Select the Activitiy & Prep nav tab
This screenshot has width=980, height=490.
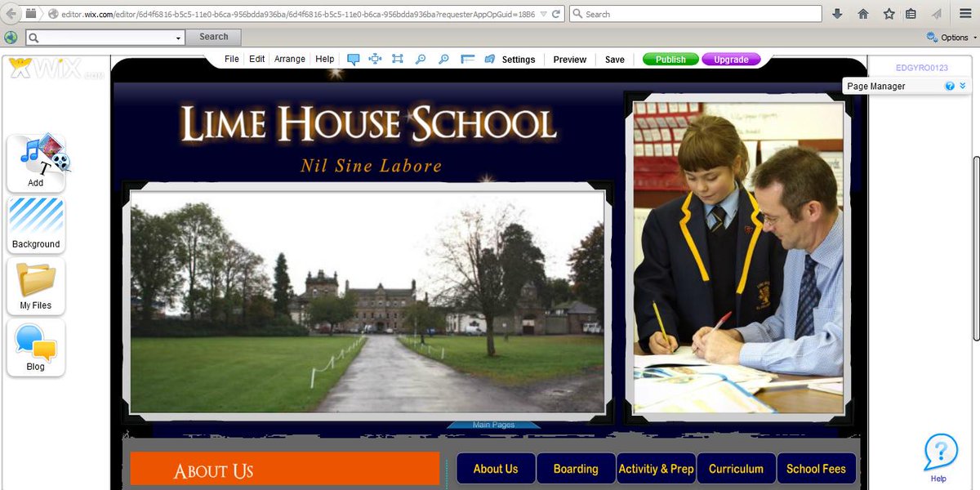pos(656,468)
